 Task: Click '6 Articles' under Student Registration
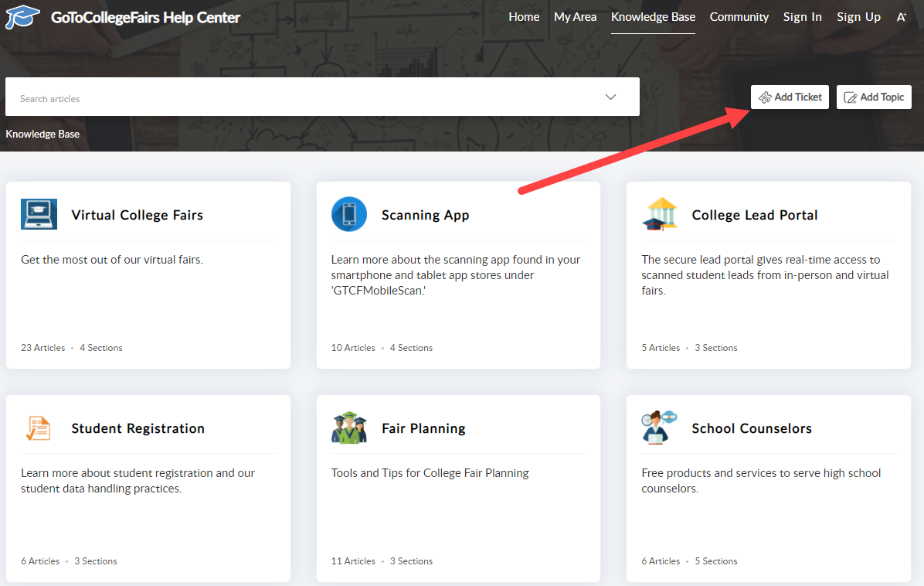click(x=40, y=561)
